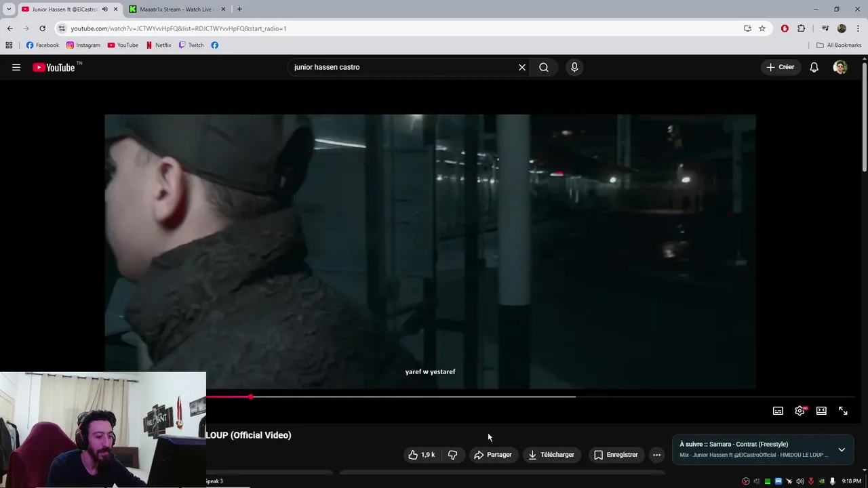Download video with Télécharger

[x=551, y=455]
